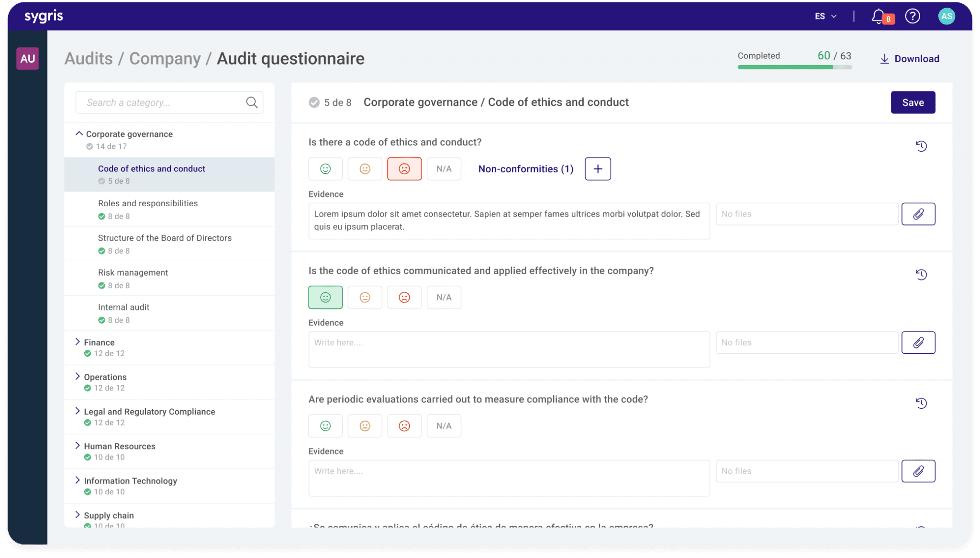The width and height of the screenshot is (980, 558).
Task: Open Internal audit section
Action: pyautogui.click(x=169, y=313)
